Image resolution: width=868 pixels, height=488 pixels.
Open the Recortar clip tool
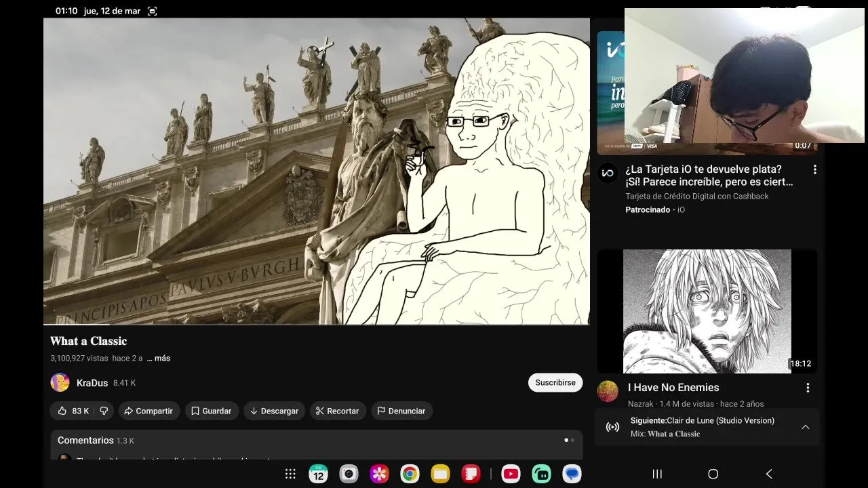(338, 411)
